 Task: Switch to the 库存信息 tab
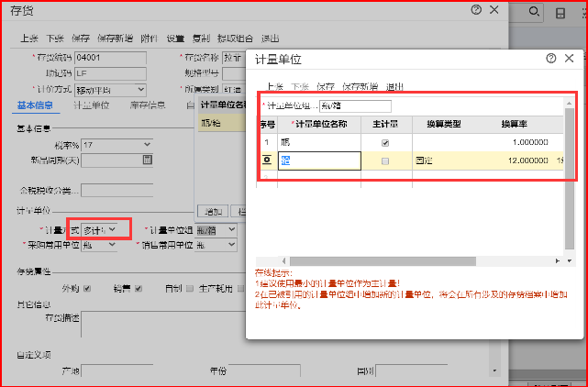click(148, 105)
